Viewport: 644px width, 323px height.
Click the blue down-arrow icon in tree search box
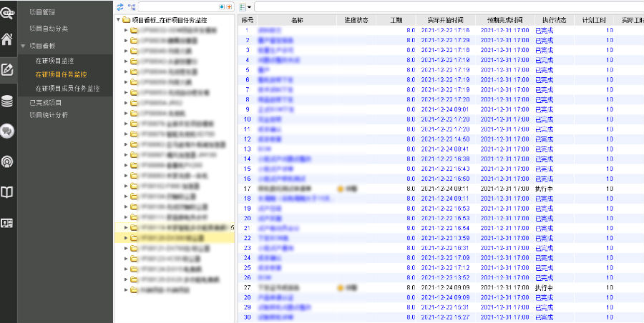click(222, 7)
